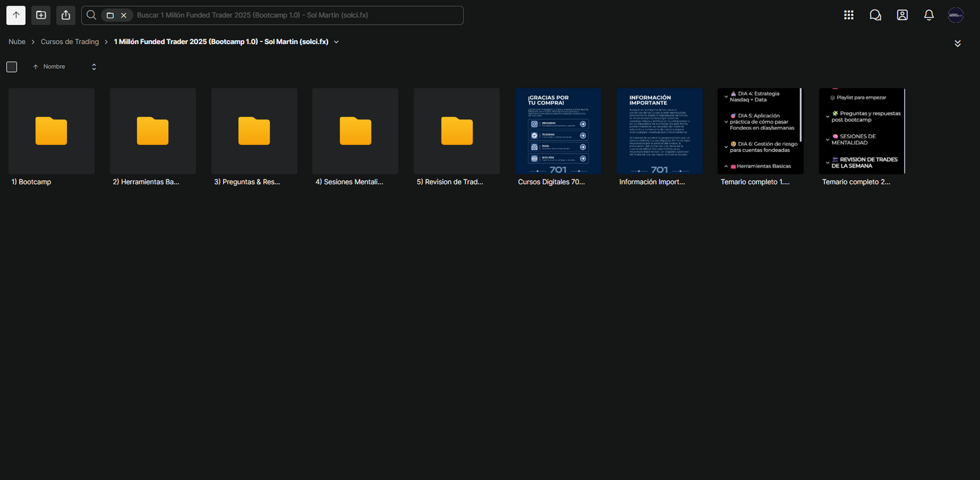Click the '5) Revision de Trad...' name text

click(x=450, y=182)
